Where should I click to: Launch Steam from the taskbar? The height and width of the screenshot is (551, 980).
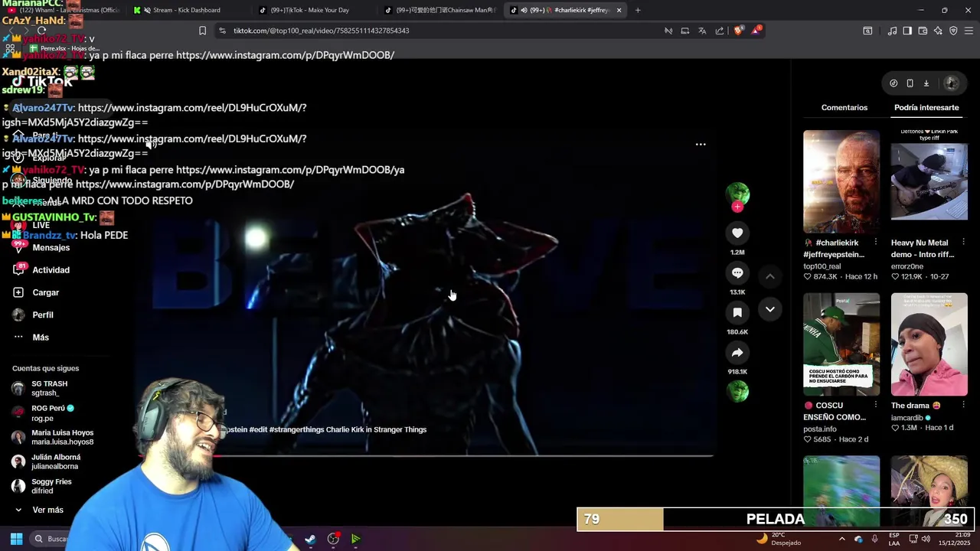pos(310,539)
